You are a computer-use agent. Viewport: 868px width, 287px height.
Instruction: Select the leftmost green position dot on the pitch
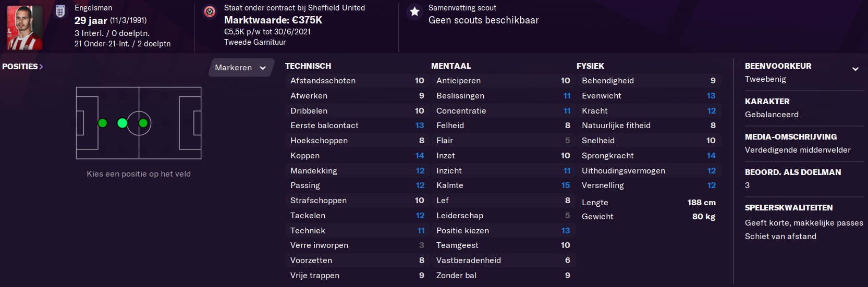click(x=103, y=123)
